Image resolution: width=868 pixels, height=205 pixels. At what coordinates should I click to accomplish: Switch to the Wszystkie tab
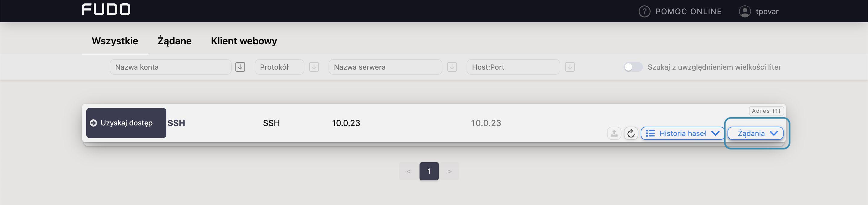coord(115,41)
